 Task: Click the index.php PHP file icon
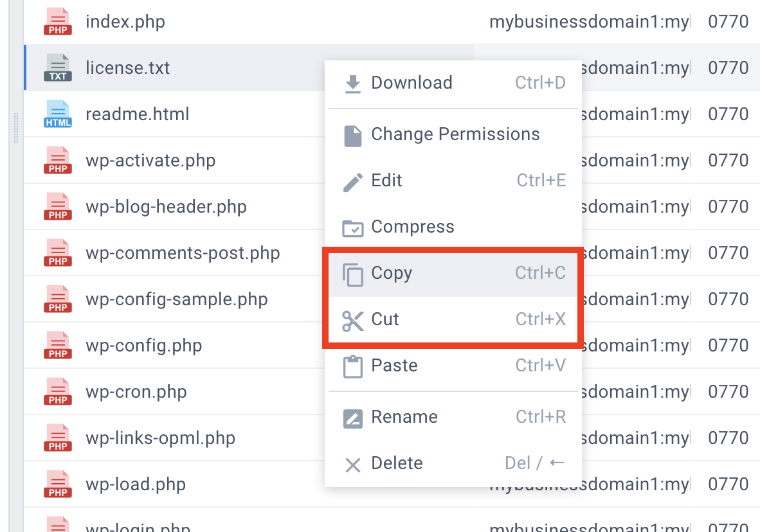pyautogui.click(x=58, y=22)
